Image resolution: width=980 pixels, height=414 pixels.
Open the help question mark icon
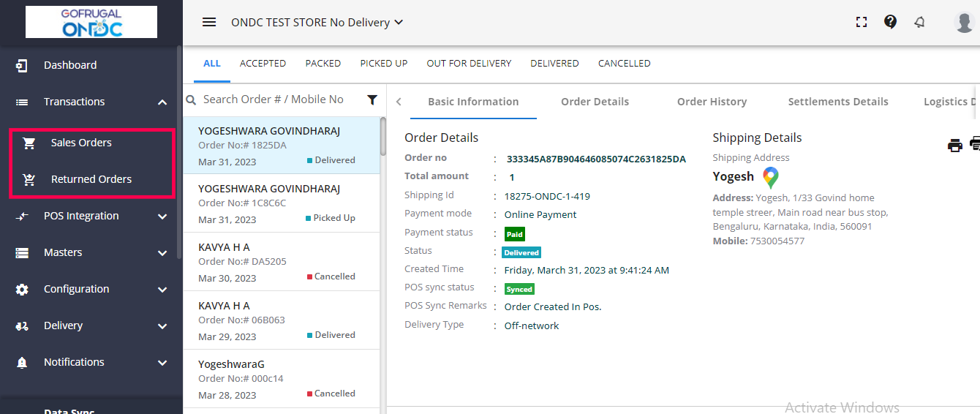890,22
